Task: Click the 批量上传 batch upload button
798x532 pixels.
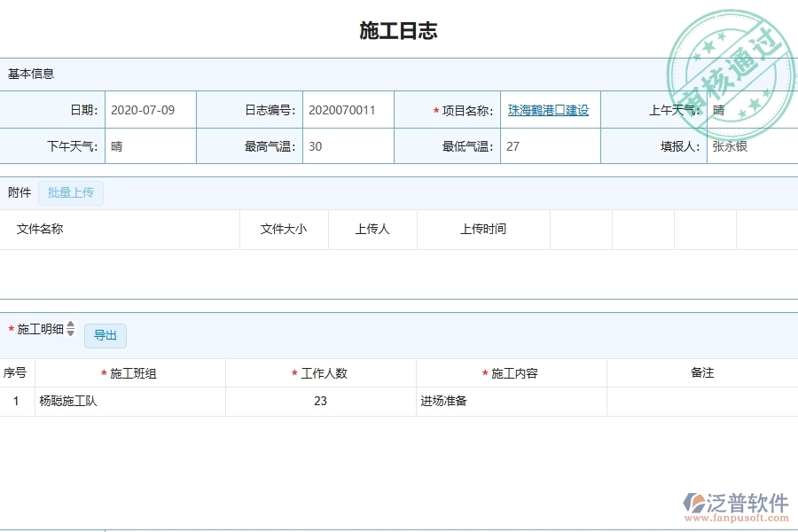Action: 71,193
